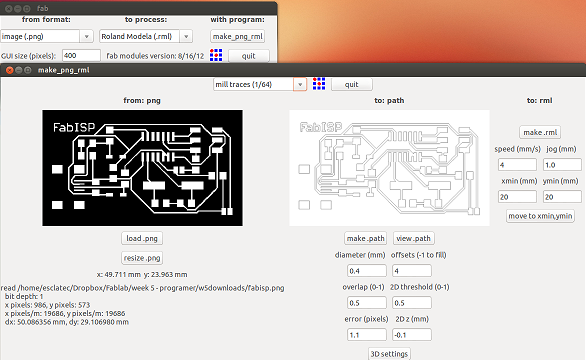Click the overlap (0-1) input field
The image size is (586, 360).
[x=367, y=303]
